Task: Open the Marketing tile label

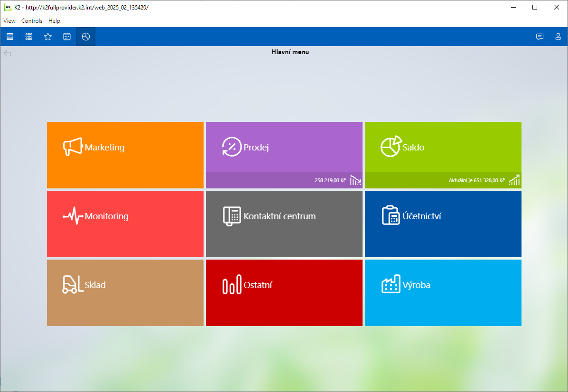Action: coord(105,148)
